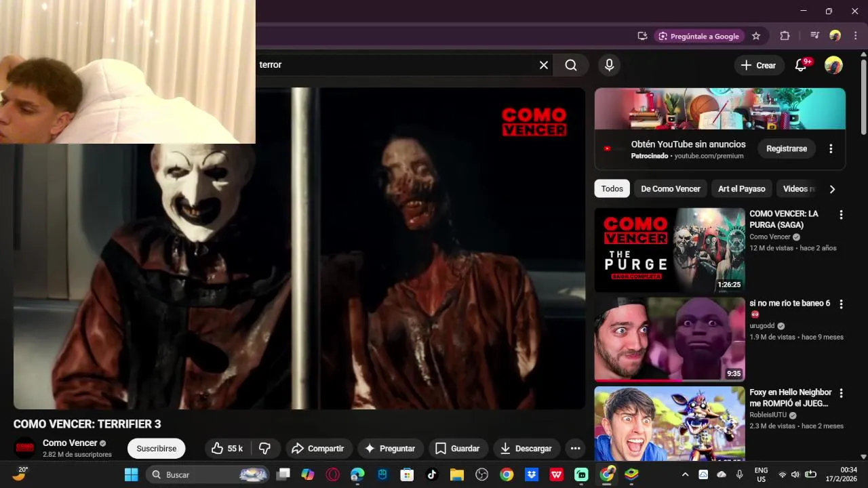Open video title COMO VENCER: LA PURGA (SAGA)

783,219
